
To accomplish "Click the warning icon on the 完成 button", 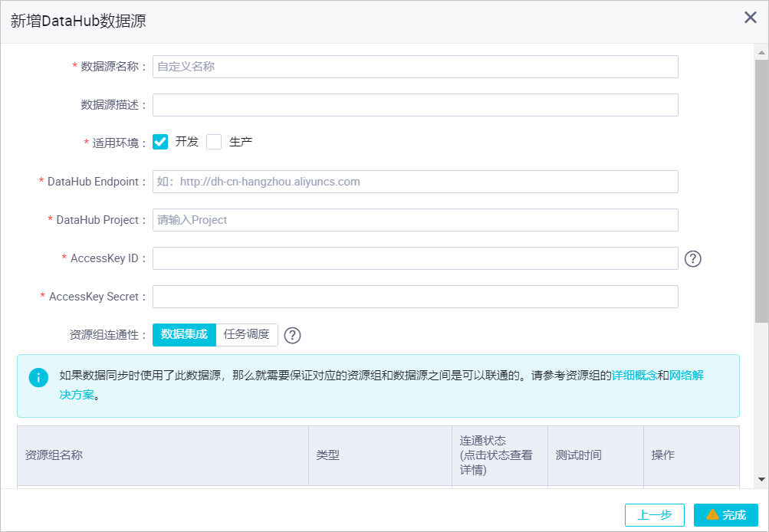I will (712, 515).
